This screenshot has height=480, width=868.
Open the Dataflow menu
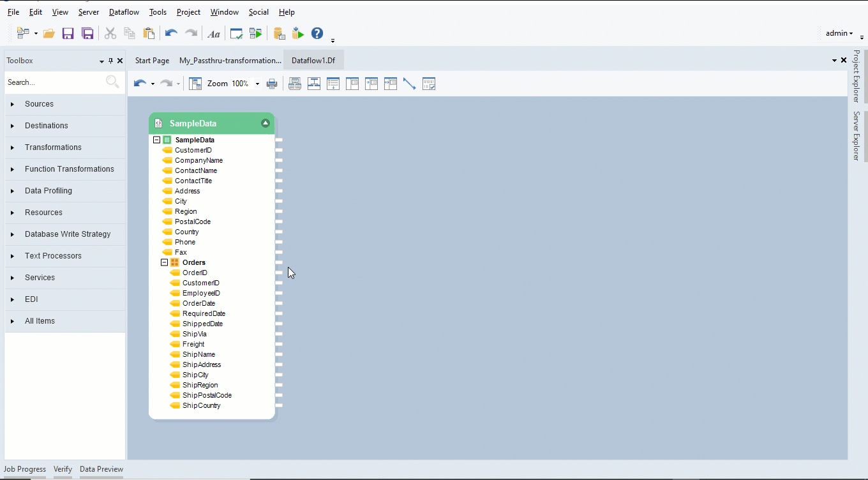pos(125,12)
